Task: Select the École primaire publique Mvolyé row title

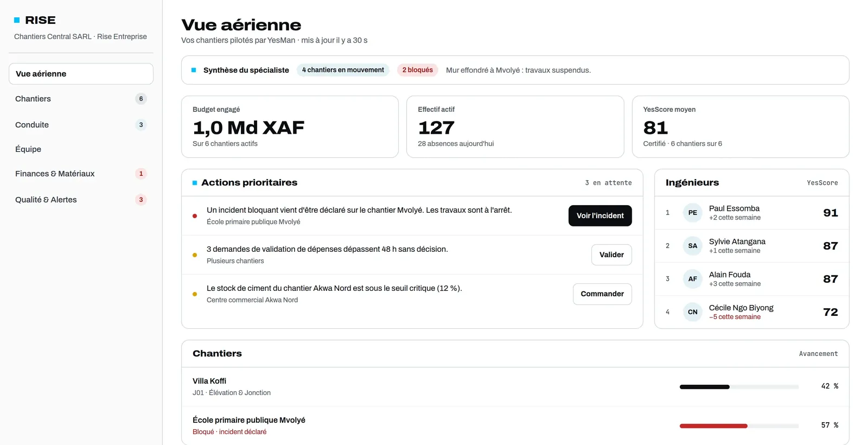Action: [249, 420]
